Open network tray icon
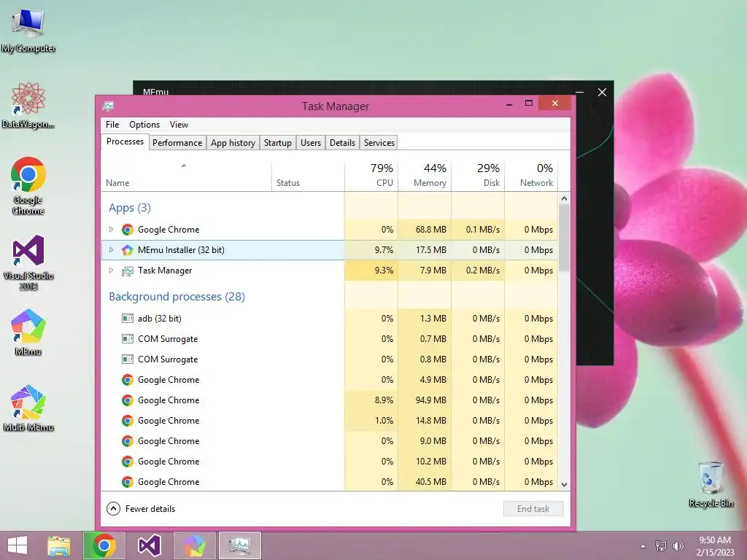The image size is (747, 560). click(x=661, y=546)
